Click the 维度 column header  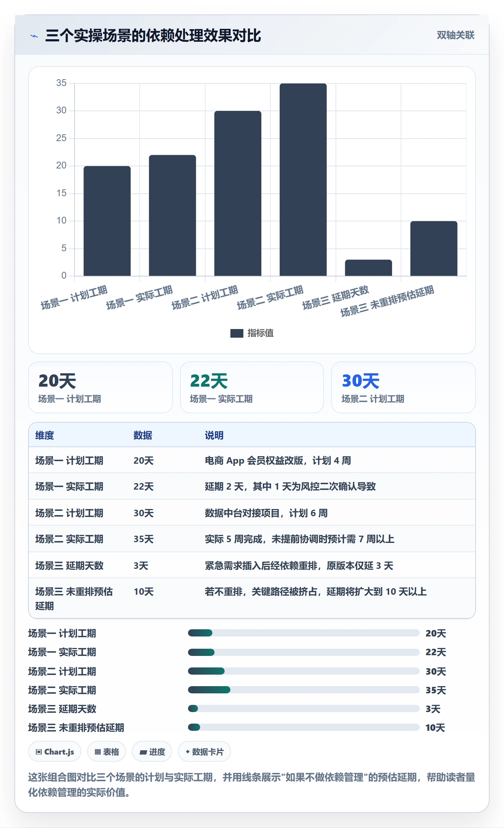point(45,435)
